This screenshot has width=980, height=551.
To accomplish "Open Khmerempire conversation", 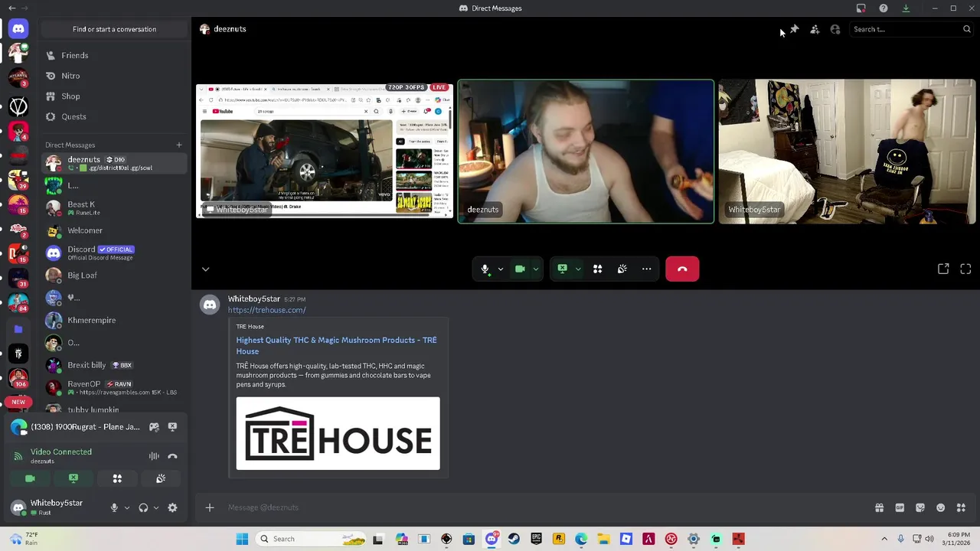I will (114, 320).
